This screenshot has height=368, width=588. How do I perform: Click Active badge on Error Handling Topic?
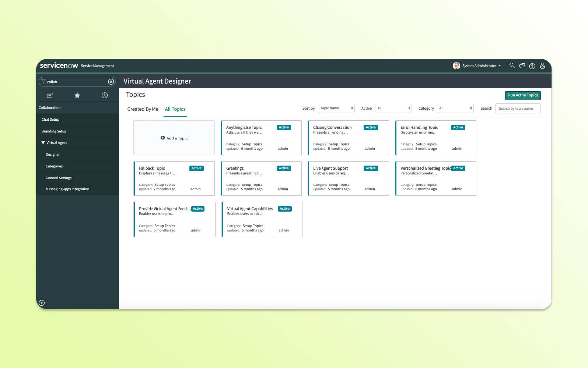(x=458, y=127)
